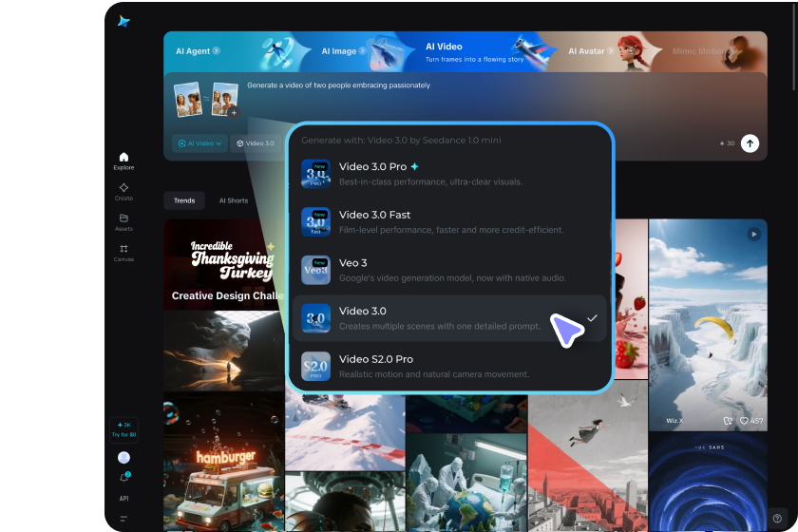
Task: Click the remix icon beside the heart
Action: tap(728, 421)
